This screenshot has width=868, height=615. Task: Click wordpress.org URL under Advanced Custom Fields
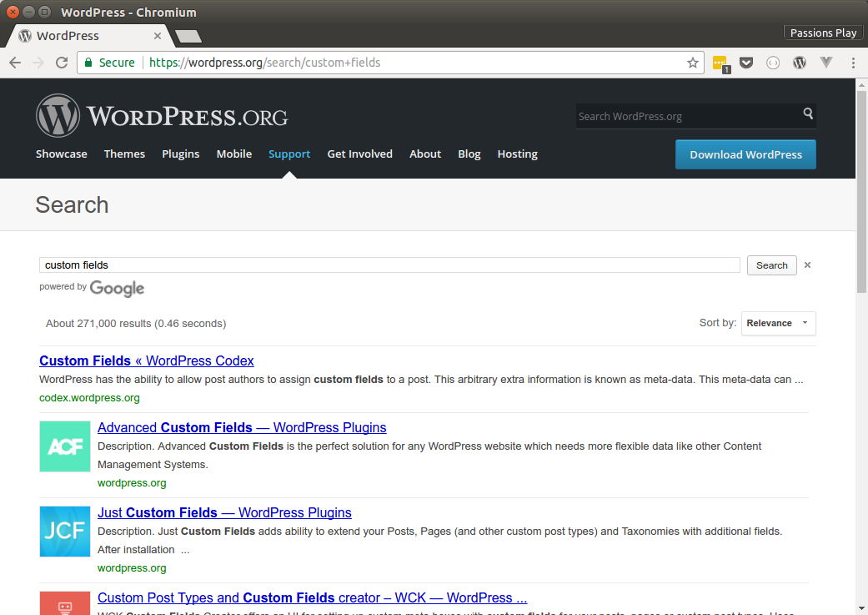tap(132, 482)
